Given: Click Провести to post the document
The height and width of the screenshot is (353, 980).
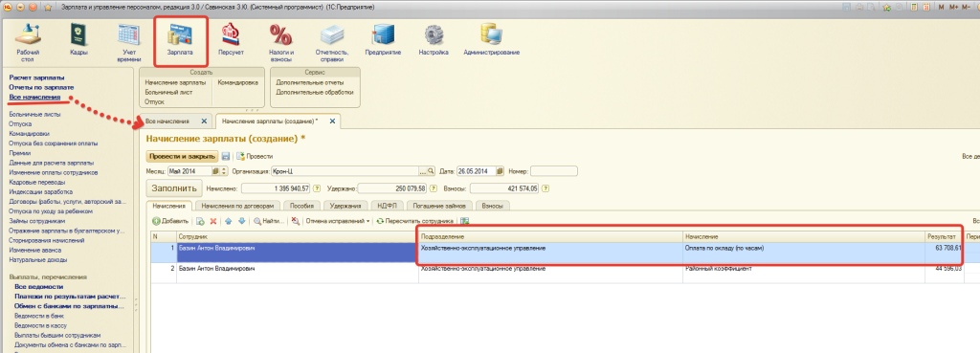Looking at the screenshot, I should pos(255,156).
